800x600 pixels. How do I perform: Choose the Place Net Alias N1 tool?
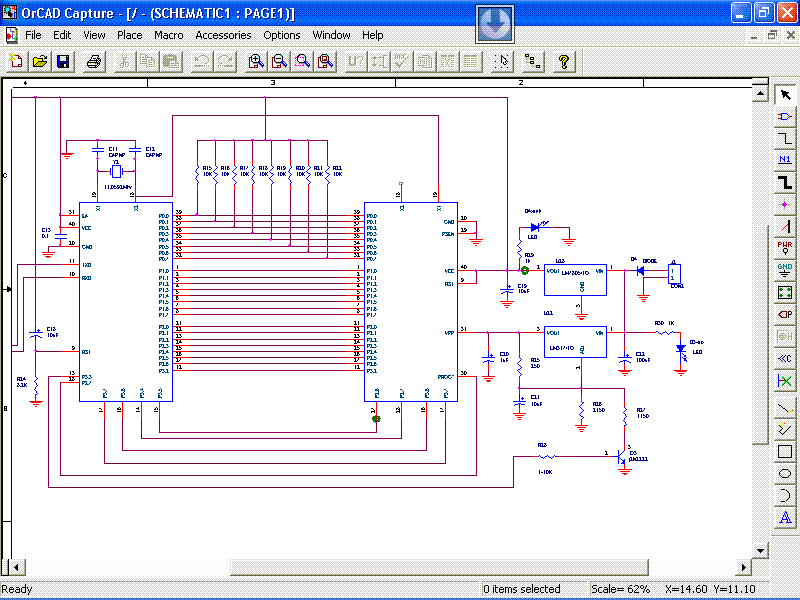(786, 160)
